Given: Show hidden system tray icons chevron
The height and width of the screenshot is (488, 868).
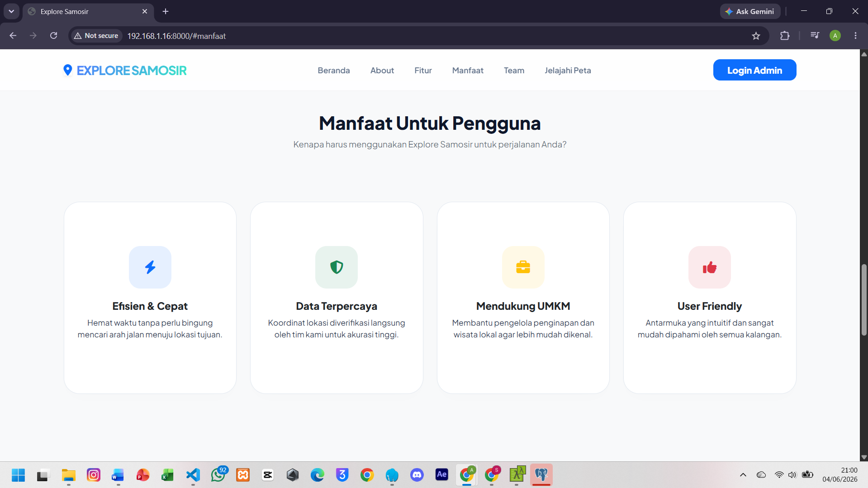Looking at the screenshot, I should coord(743,475).
